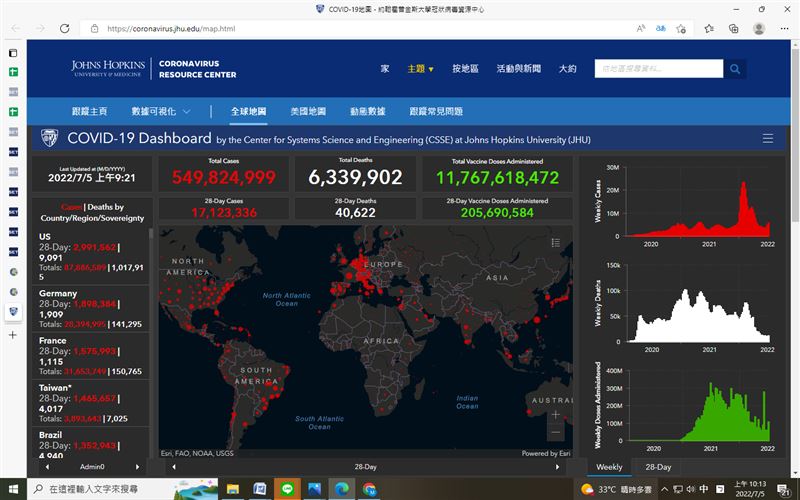Go back with the browser back arrow
This screenshot has width=800, height=500.
16,29
